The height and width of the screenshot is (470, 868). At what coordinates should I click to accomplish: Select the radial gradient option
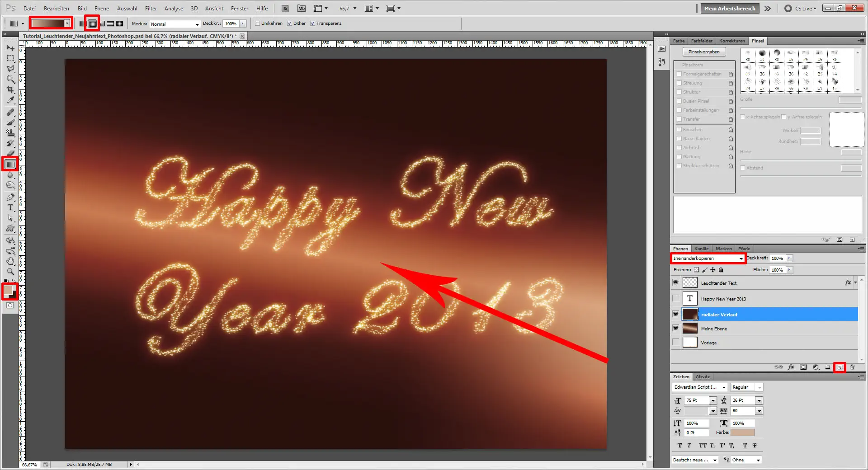point(92,23)
